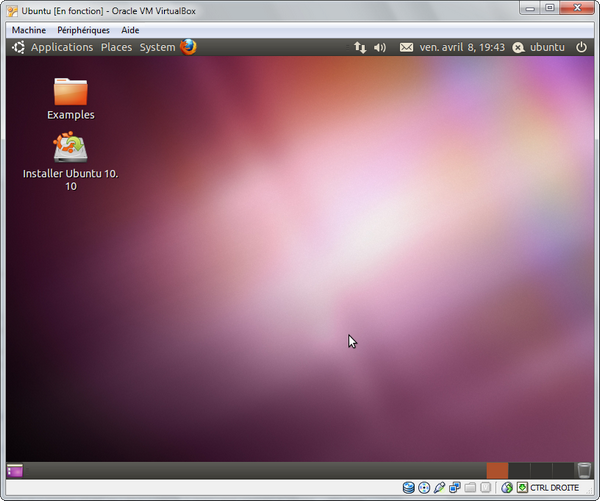Close the VirtualBox window
The height and width of the screenshot is (501, 600).
click(577, 8)
